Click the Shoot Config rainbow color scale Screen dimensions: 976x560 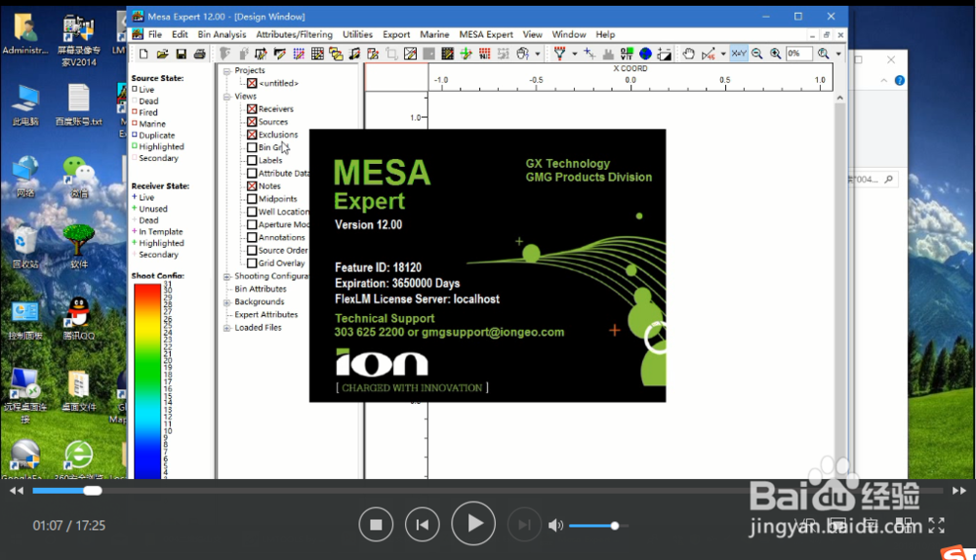(x=147, y=380)
